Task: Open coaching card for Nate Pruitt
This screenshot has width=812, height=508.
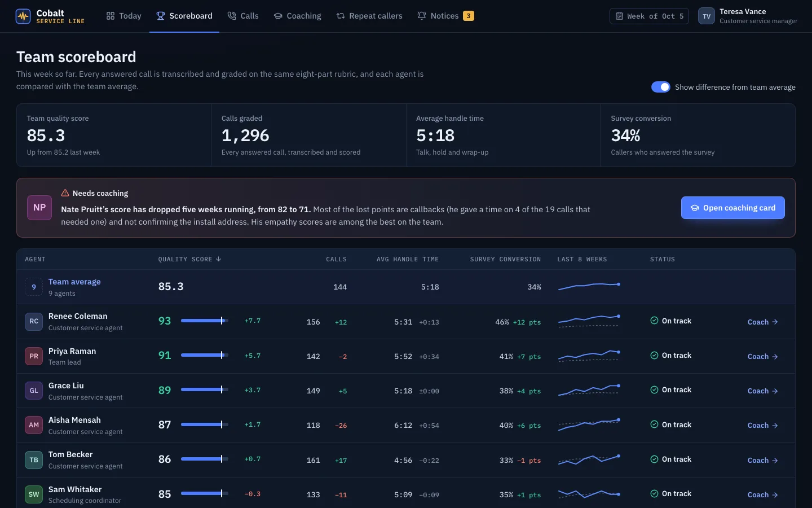Action: click(732, 208)
